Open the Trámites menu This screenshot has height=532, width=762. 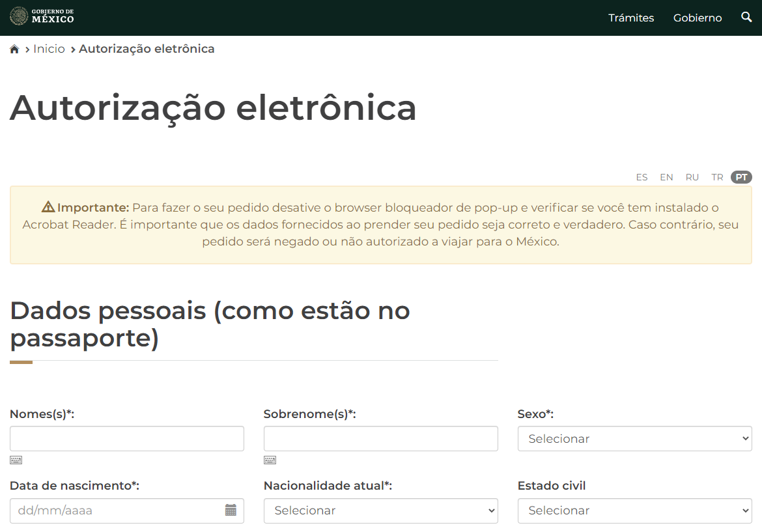[631, 18]
